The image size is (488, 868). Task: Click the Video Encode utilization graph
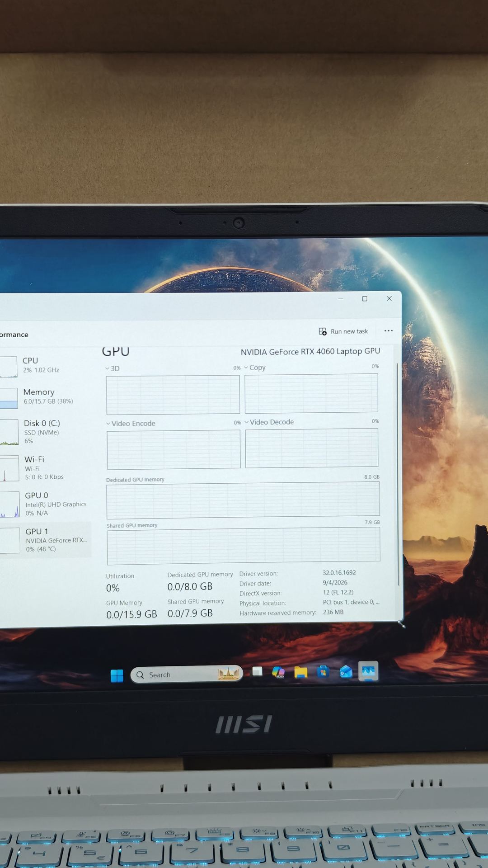point(174,450)
